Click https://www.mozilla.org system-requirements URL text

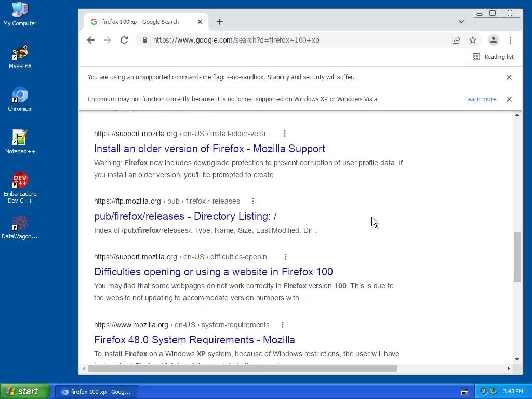pyautogui.click(x=181, y=325)
